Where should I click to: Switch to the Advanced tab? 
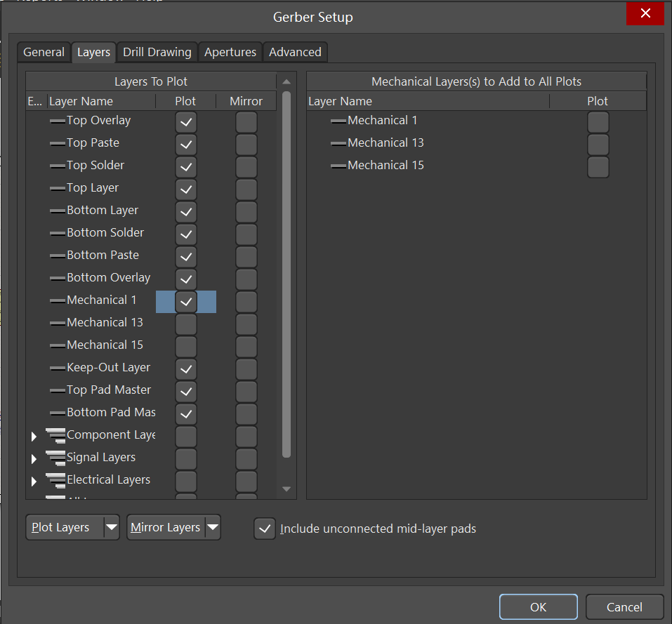295,52
